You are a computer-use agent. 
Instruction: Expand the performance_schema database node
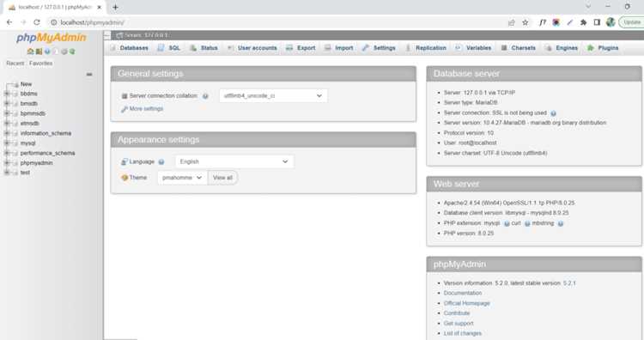click(7, 153)
